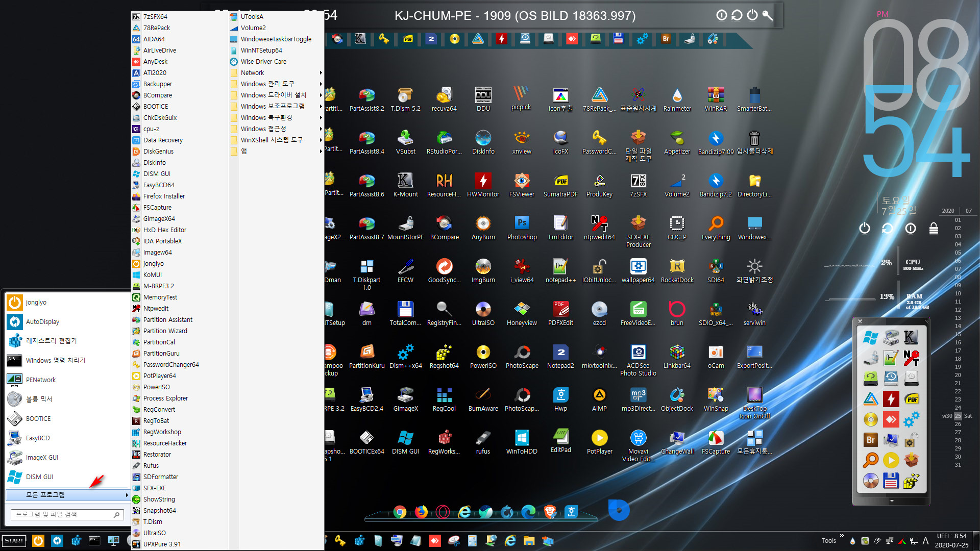Click Tools on the taskbar tray
The height and width of the screenshot is (551, 980).
pos(828,541)
